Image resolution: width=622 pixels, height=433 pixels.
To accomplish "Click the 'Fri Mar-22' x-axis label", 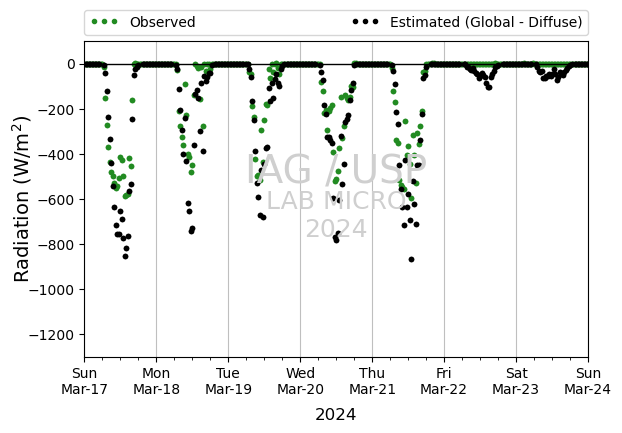I will (443, 381).
